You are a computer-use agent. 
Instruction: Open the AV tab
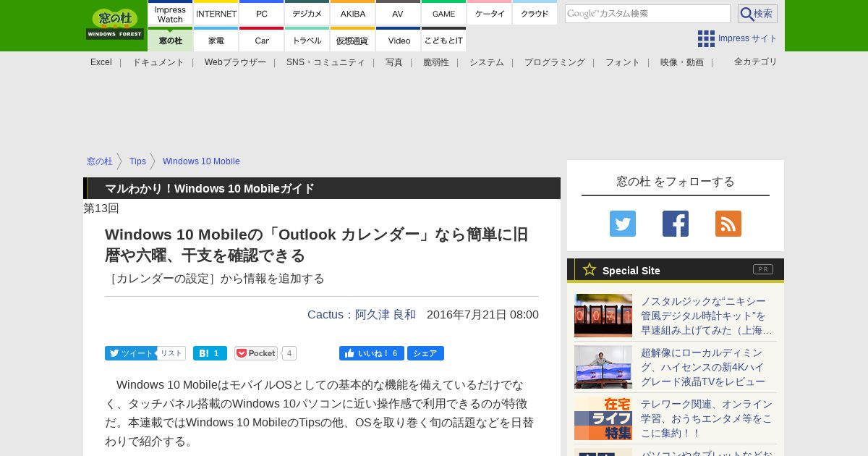click(399, 14)
